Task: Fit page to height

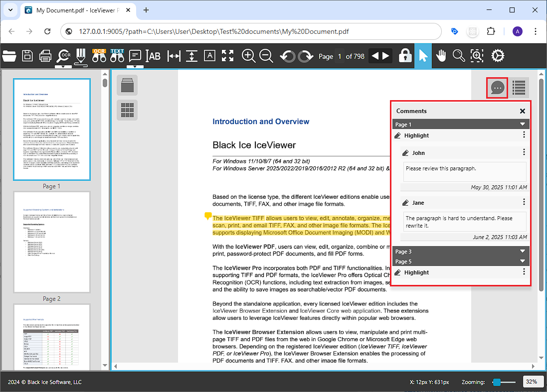Action: [191, 56]
